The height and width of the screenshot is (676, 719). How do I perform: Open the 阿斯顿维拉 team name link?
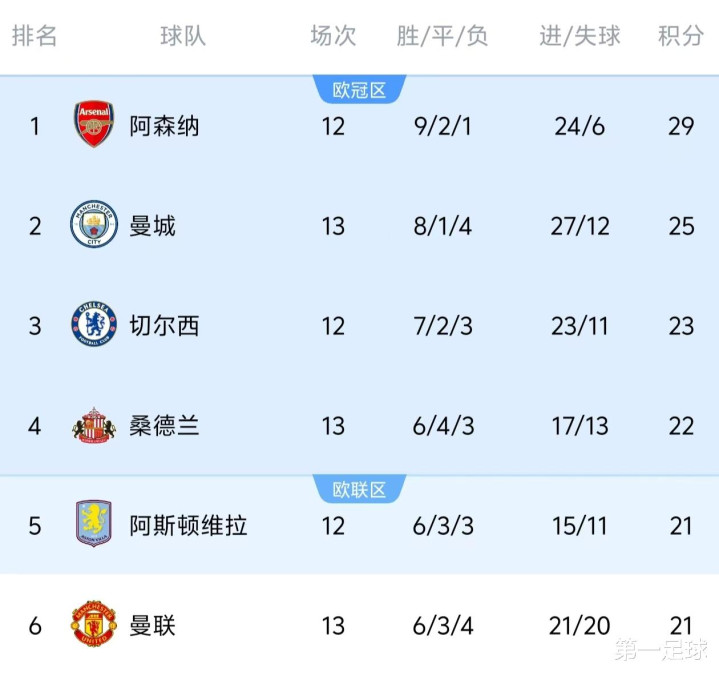(188, 525)
